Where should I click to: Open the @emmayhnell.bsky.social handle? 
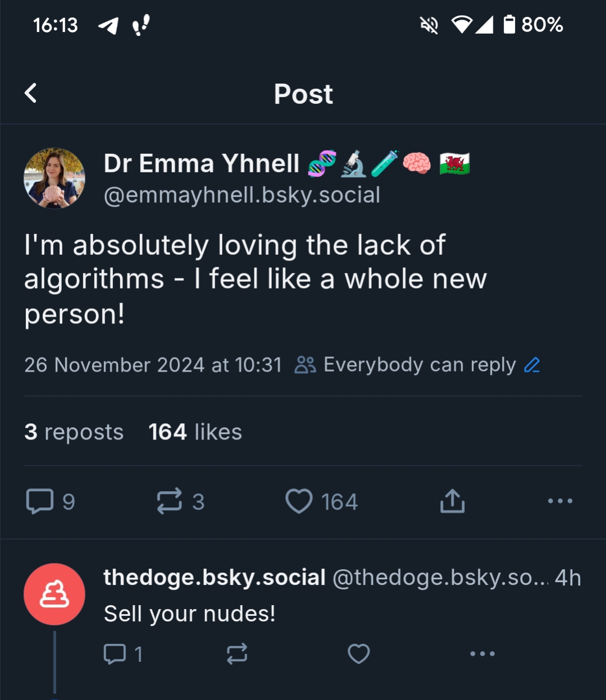(242, 195)
